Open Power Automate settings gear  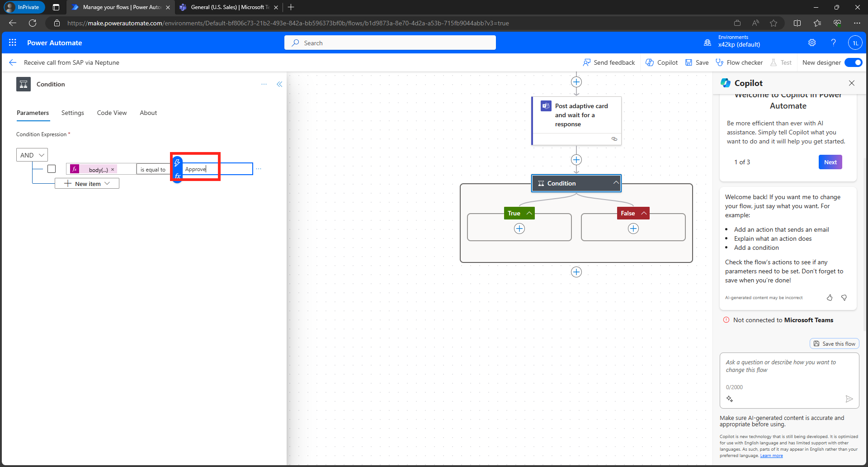[812, 43]
